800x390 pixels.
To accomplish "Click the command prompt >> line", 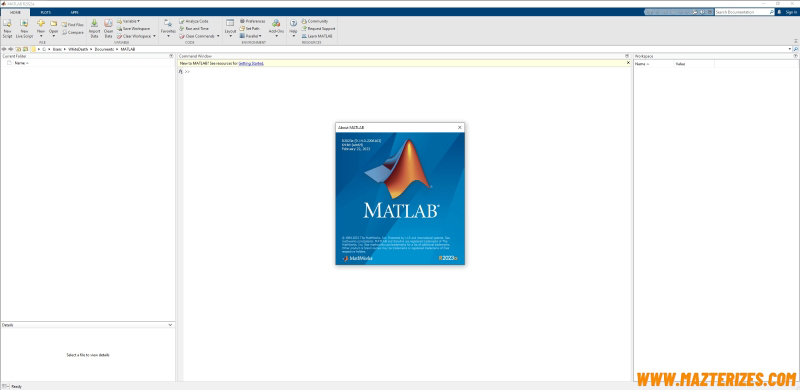I will click(x=187, y=71).
